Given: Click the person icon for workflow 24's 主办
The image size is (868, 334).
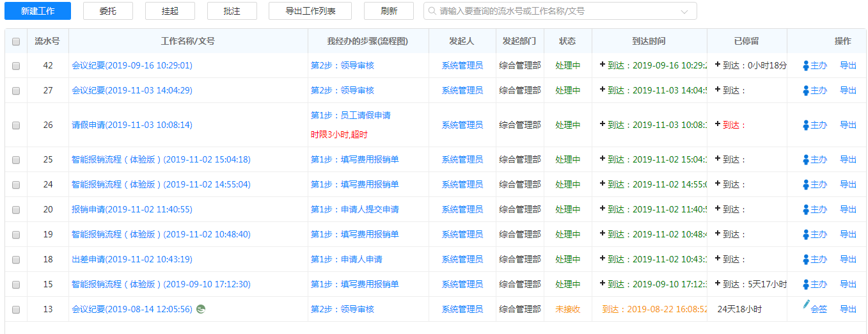Looking at the screenshot, I should (x=806, y=185).
